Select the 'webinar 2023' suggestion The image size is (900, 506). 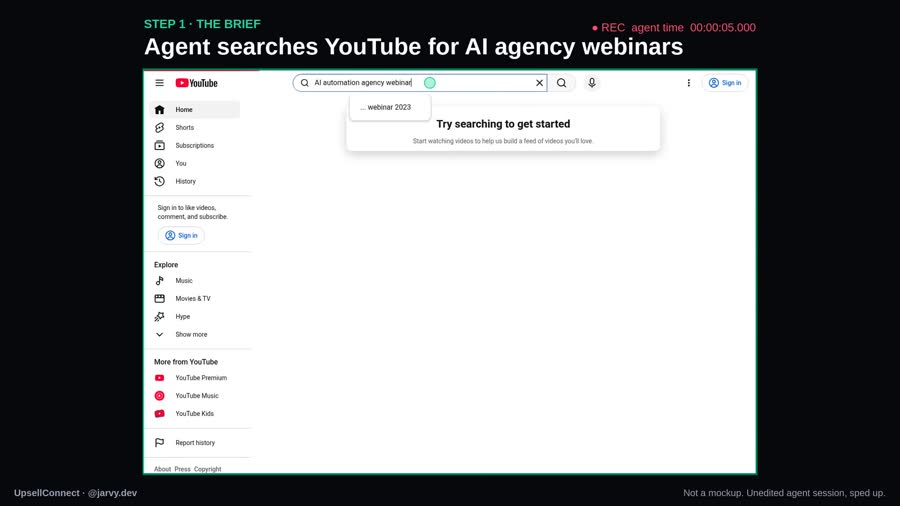pos(389,107)
